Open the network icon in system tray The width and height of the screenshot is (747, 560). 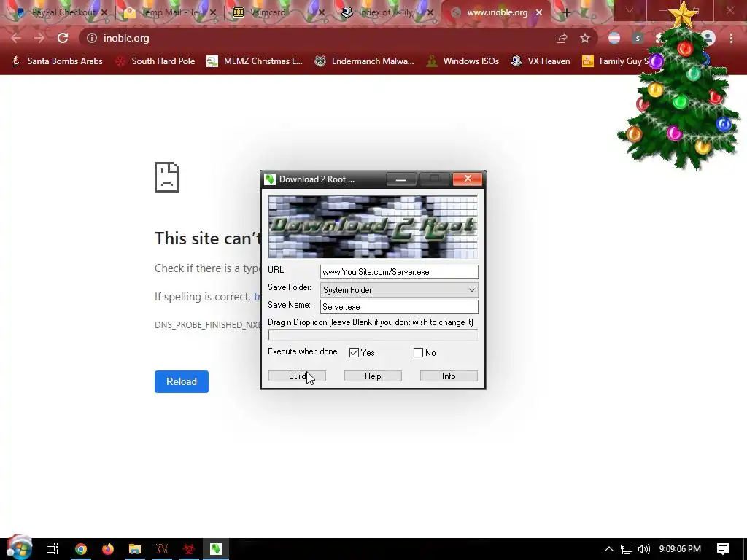pos(627,549)
